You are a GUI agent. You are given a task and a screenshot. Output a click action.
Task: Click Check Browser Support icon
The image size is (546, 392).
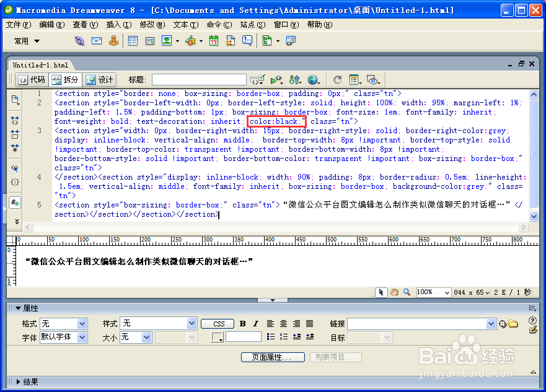pos(277,80)
